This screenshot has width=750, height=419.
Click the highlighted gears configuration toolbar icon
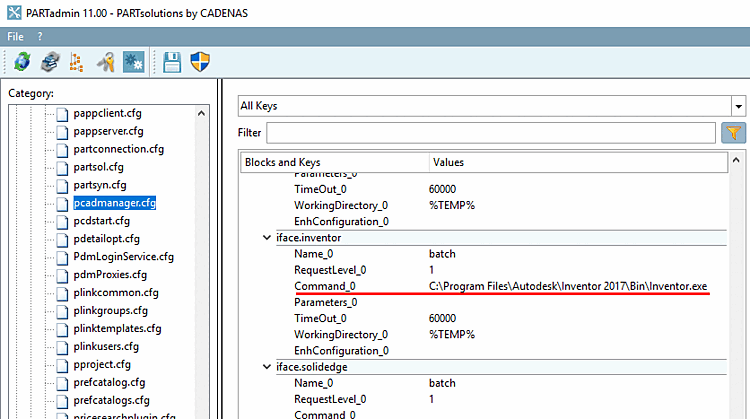coord(133,62)
